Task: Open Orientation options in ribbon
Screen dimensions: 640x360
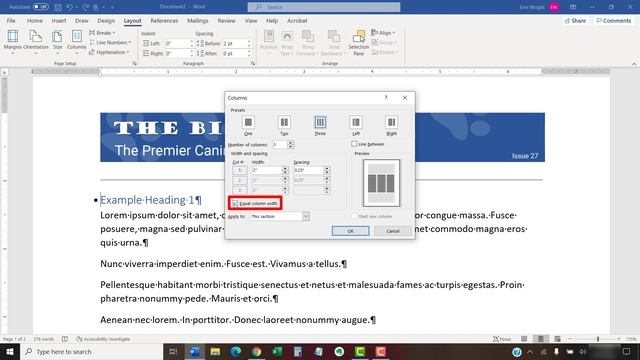Action: (x=36, y=42)
